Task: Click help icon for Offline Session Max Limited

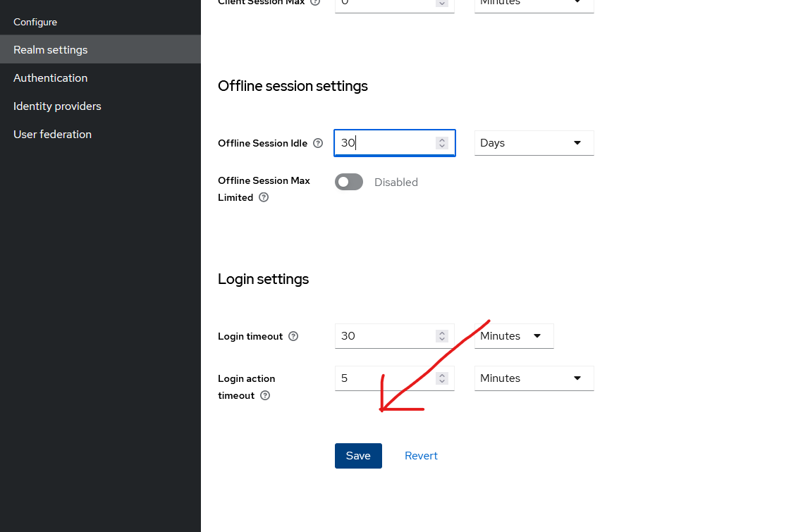Action: click(264, 198)
